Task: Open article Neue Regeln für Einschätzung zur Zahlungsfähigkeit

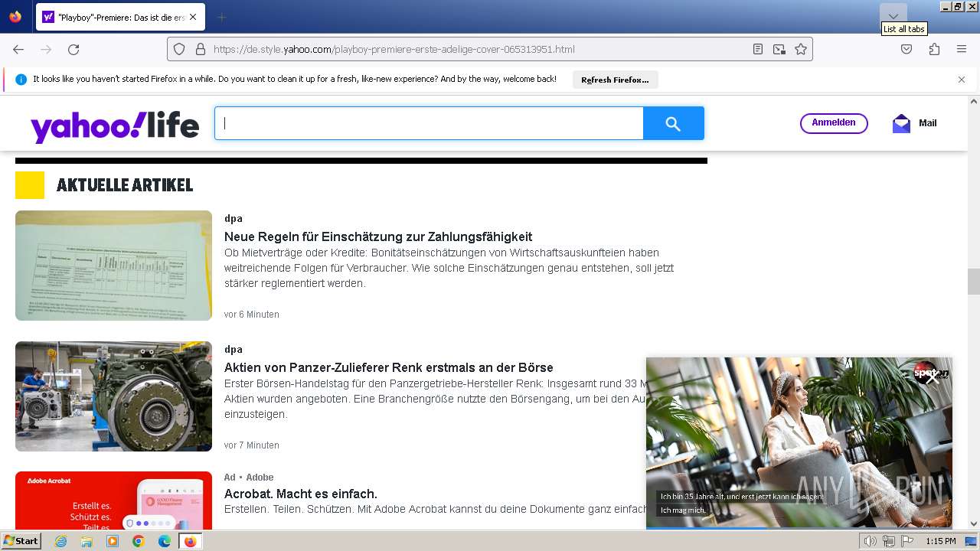Action: click(378, 236)
